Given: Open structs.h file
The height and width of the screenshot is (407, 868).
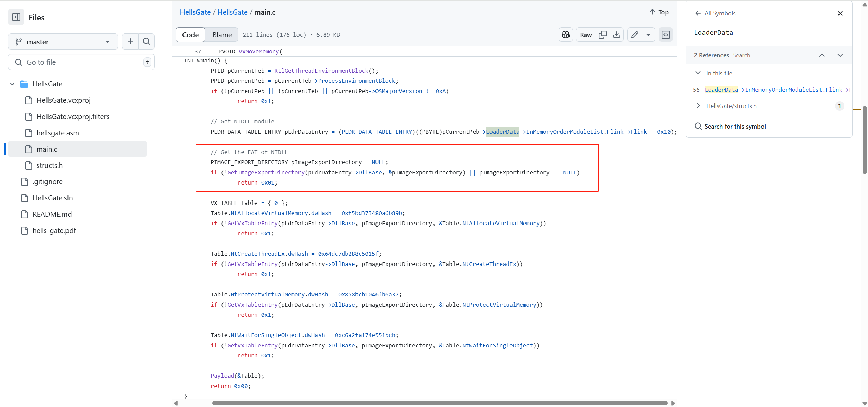Looking at the screenshot, I should click(50, 166).
